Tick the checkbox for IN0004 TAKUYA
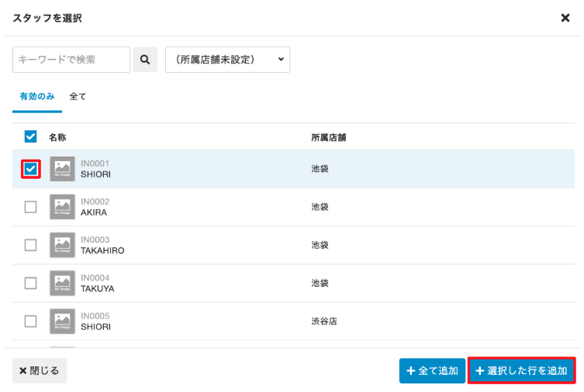584x392 pixels. tap(31, 283)
